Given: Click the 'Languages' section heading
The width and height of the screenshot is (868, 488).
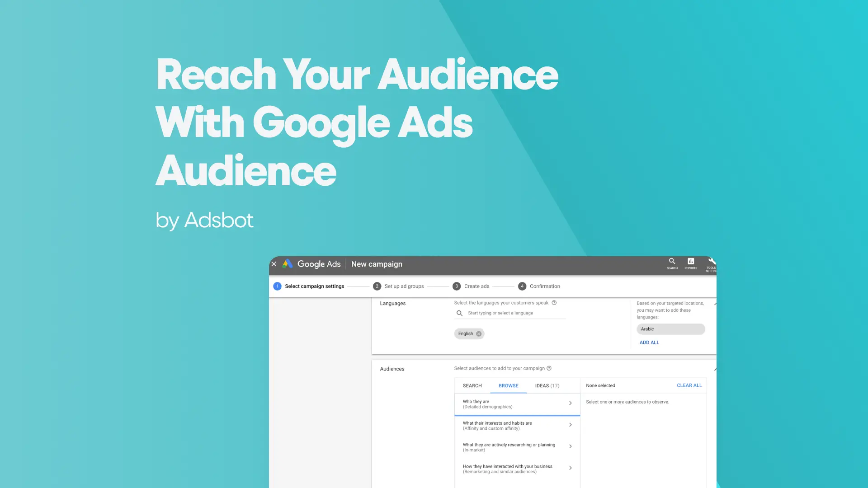Looking at the screenshot, I should click(392, 303).
